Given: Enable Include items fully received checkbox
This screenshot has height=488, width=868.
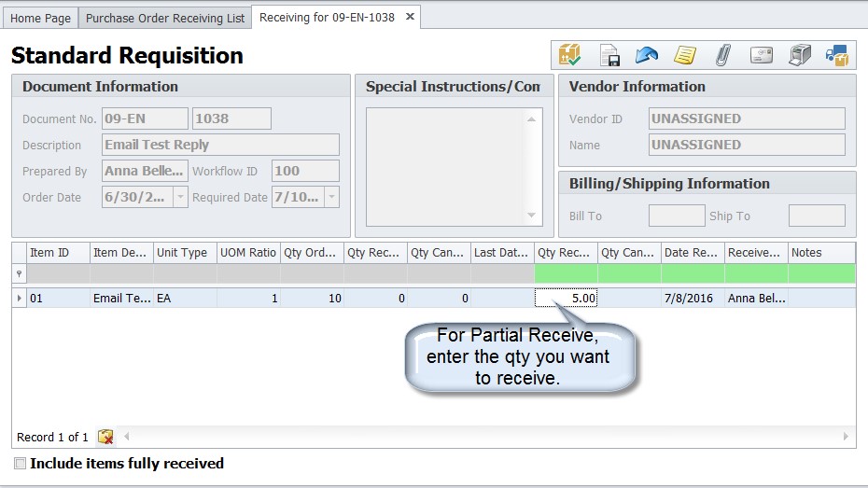Looking at the screenshot, I should [20, 463].
